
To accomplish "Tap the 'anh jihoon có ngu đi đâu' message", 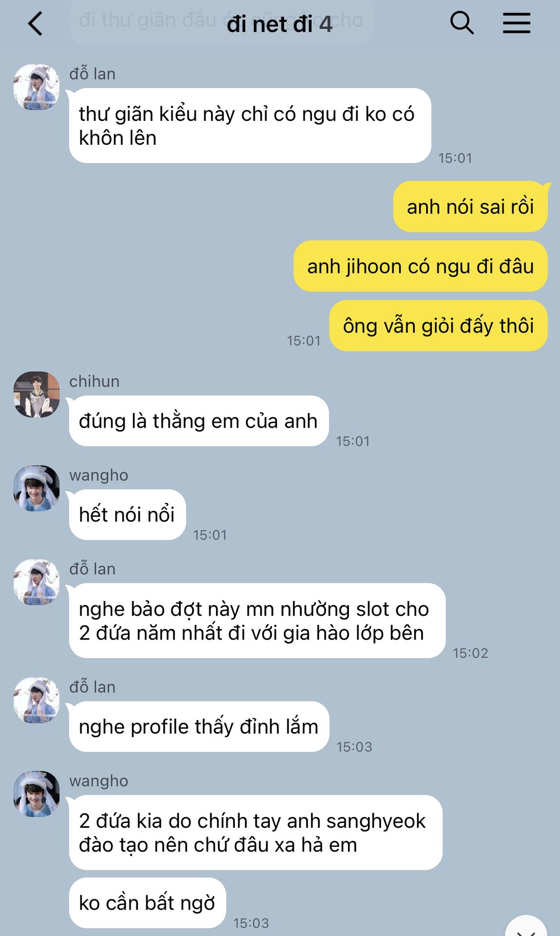I will tap(421, 266).
